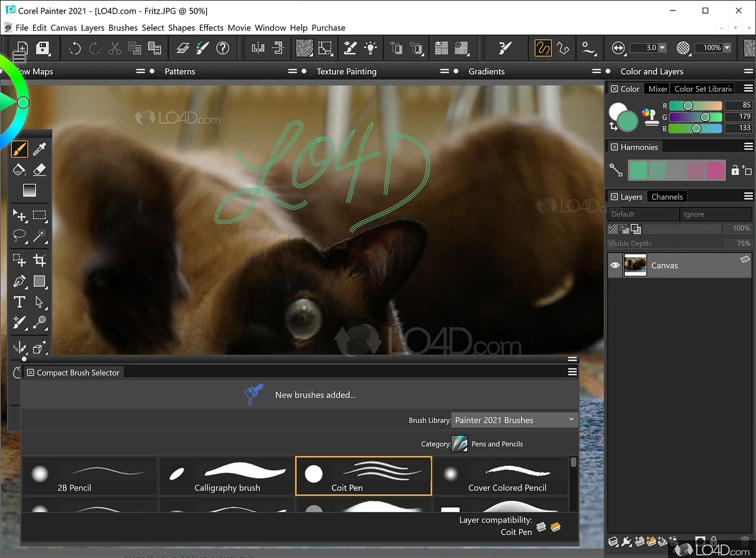Click the Undo icon in toolbar
This screenshot has height=558, width=756.
75,48
